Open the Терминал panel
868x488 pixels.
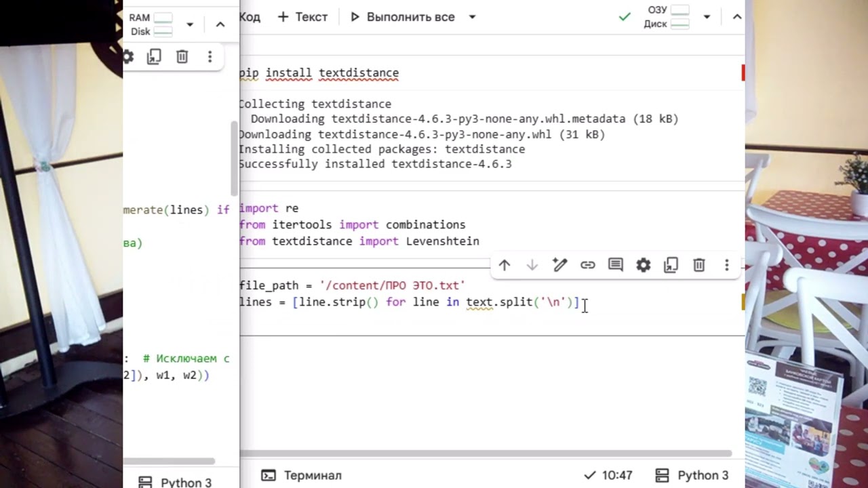click(x=302, y=475)
